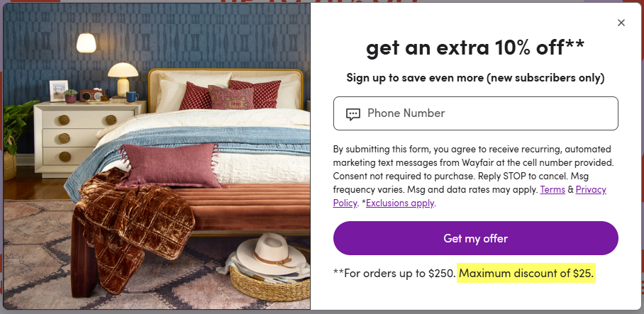This screenshot has width=644, height=314.
Task: Click the mushroom table lamp in photo
Action: [123, 79]
